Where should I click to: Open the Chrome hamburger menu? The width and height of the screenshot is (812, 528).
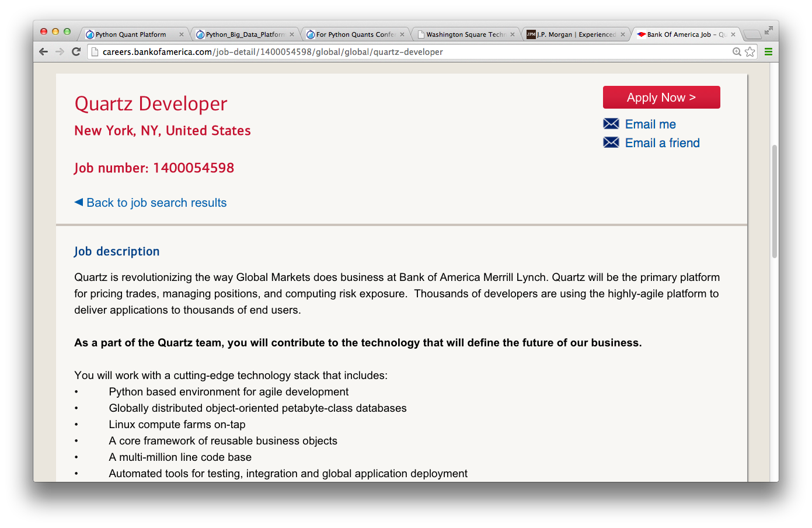coord(768,51)
